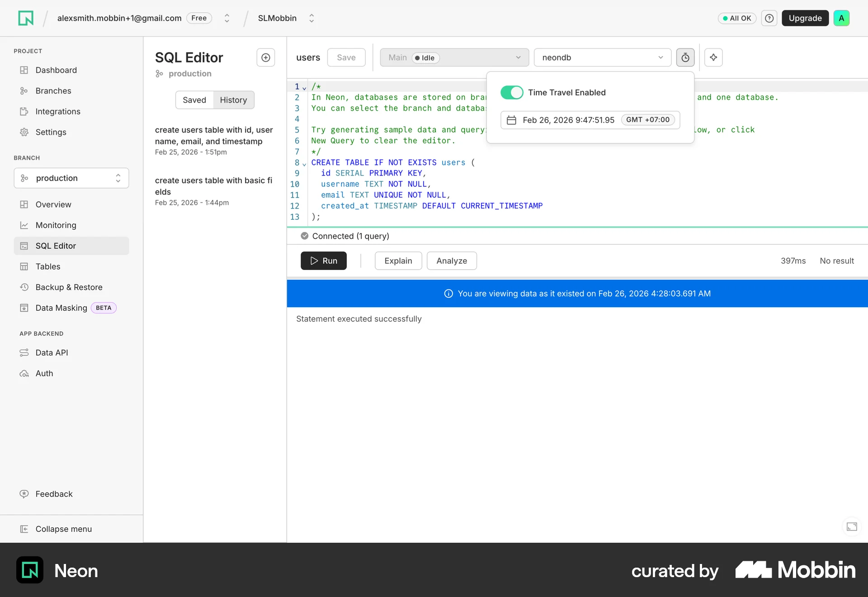
Task: Go to Integrations page
Action: (58, 112)
